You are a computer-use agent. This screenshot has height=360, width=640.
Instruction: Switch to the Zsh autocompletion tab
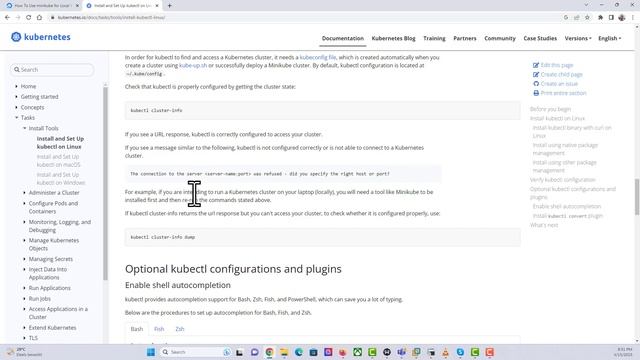(180, 329)
